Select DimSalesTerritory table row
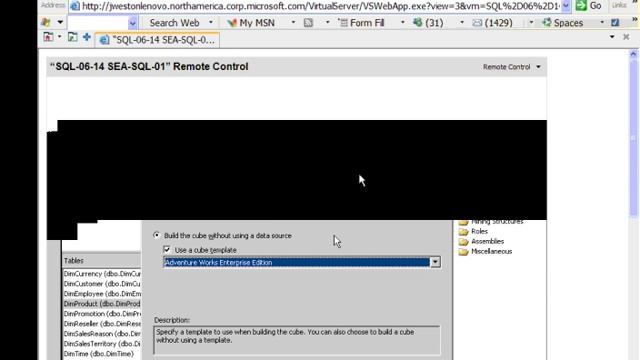Screen dimensions: 640x360 (102, 344)
